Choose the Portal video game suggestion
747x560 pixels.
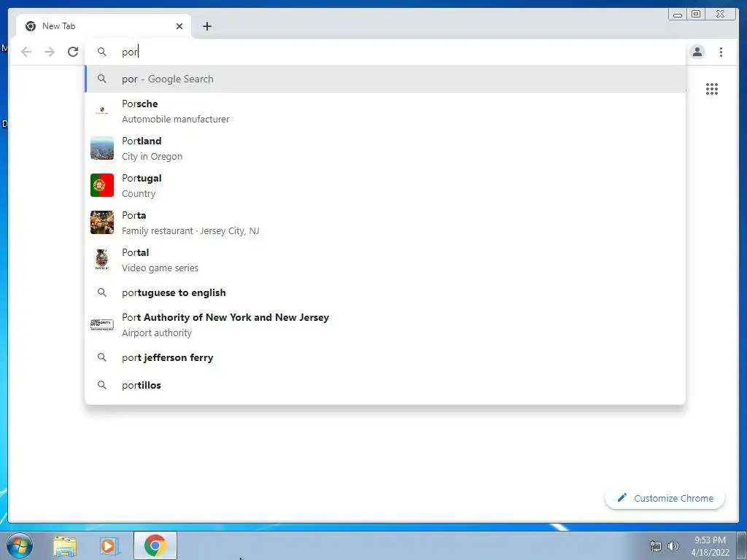click(385, 260)
